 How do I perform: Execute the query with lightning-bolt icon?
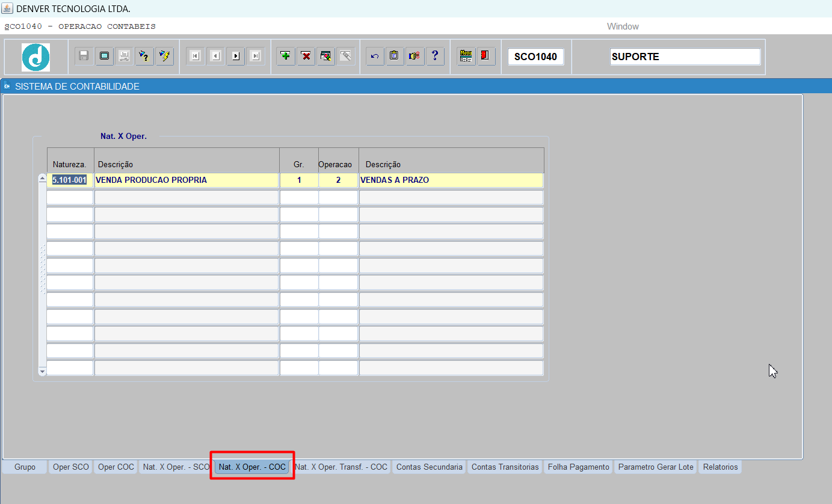click(164, 56)
